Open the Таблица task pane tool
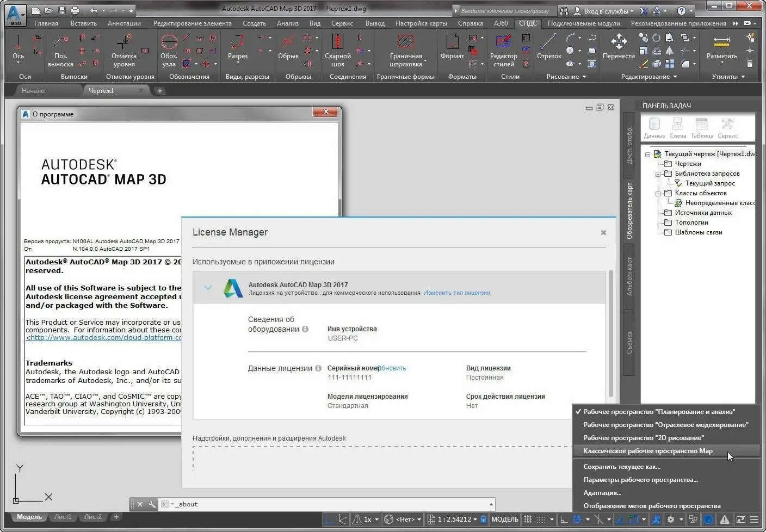766x532 pixels. pyautogui.click(x=702, y=128)
